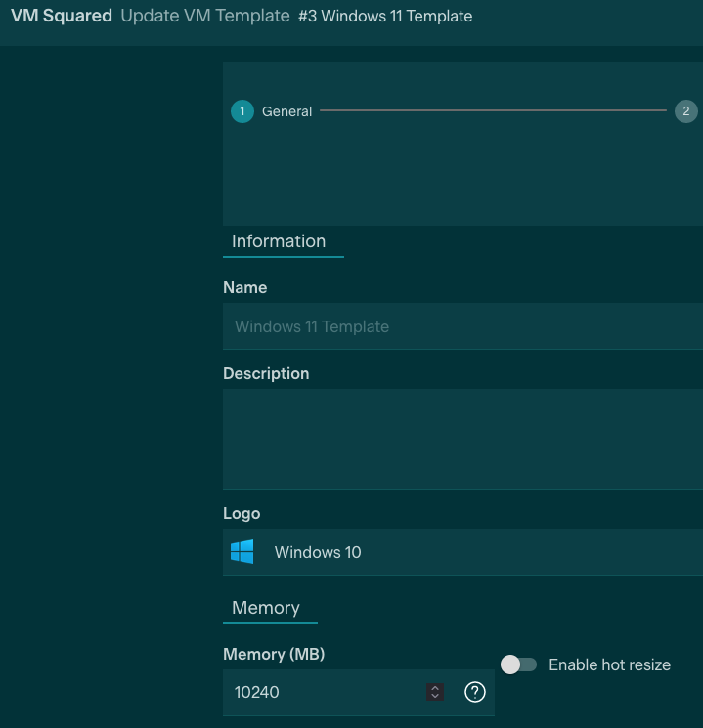
Task: Click the memory help question mark icon
Action: [x=475, y=692]
